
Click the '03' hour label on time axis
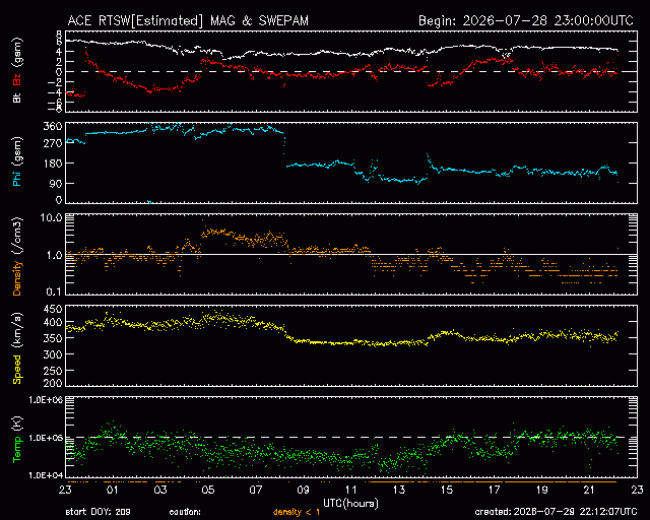[160, 490]
